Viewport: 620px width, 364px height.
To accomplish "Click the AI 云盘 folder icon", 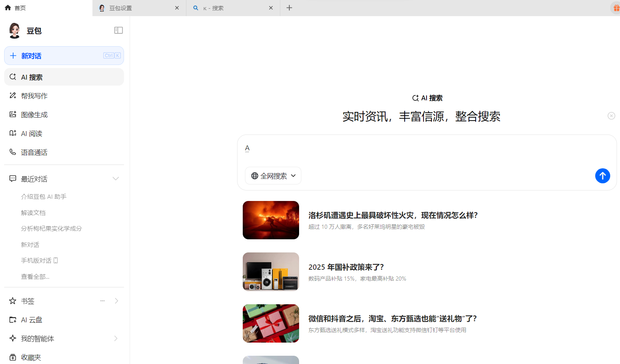I will (x=13, y=320).
